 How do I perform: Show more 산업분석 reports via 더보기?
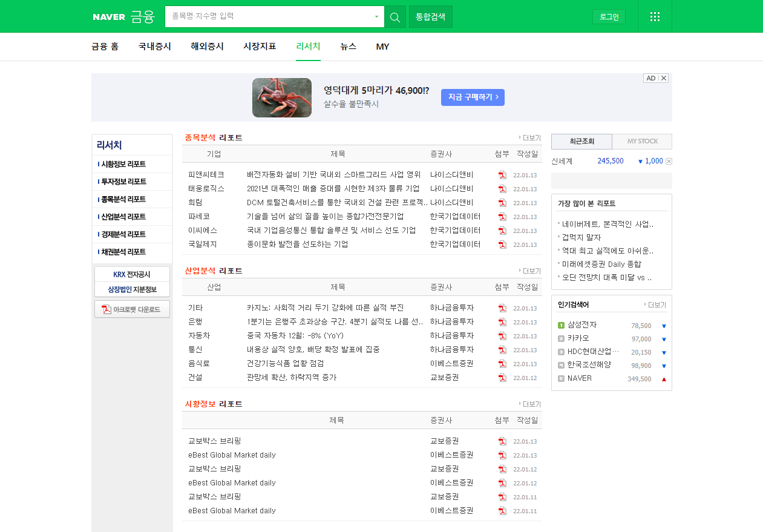(x=530, y=271)
